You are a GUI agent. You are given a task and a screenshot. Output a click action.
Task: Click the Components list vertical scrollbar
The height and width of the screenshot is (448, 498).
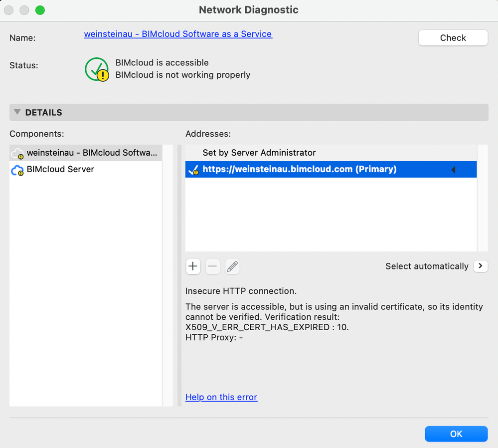pos(167,275)
